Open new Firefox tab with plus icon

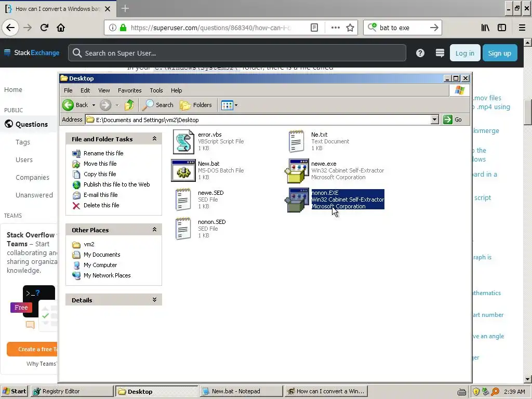click(125, 8)
